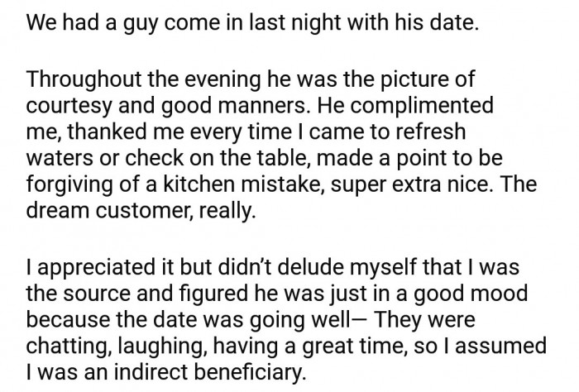Click the word "Throughout" in second paragraph
The image size is (579, 392).
[84, 79]
